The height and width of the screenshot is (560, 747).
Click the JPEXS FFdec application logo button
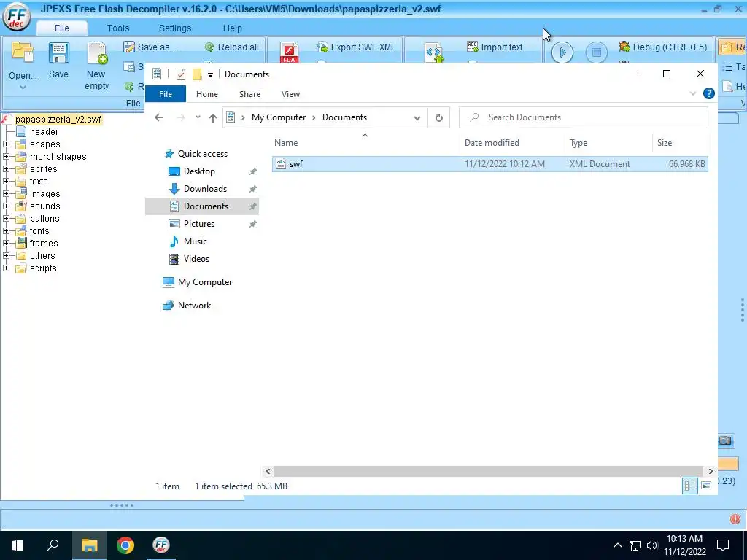pyautogui.click(x=17, y=17)
